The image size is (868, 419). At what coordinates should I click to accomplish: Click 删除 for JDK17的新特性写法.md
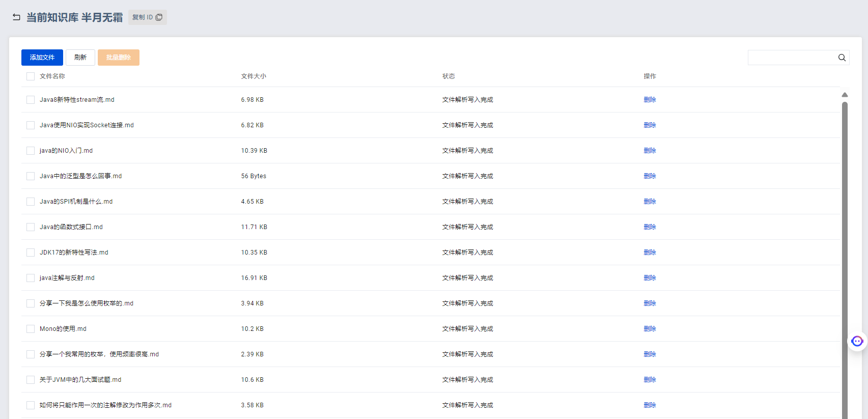[650, 253]
